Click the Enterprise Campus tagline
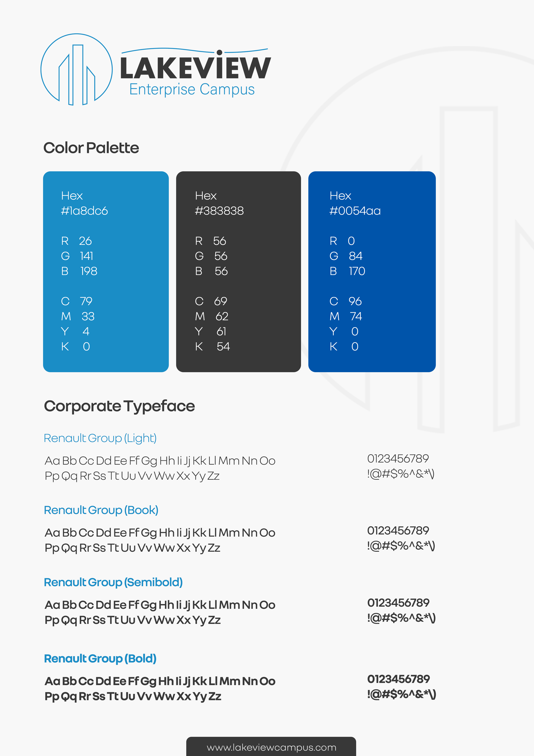 pos(192,90)
